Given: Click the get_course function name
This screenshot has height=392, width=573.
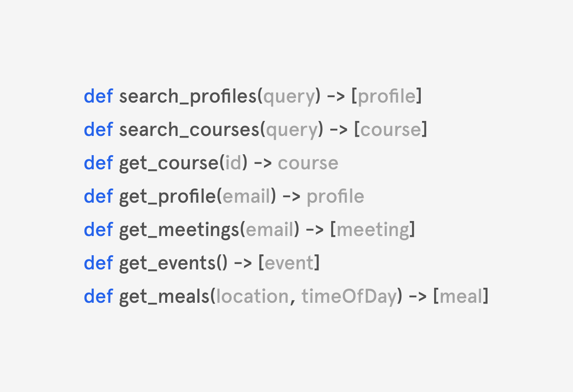Looking at the screenshot, I should [x=169, y=163].
